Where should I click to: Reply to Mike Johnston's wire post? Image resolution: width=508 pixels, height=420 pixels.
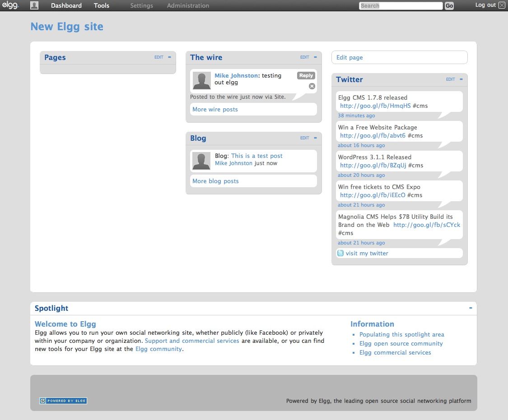point(306,75)
